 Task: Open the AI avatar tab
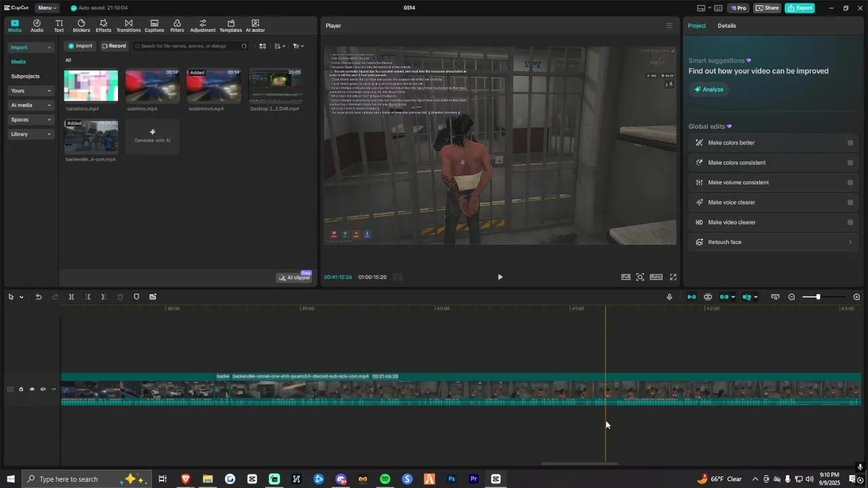[255, 26]
